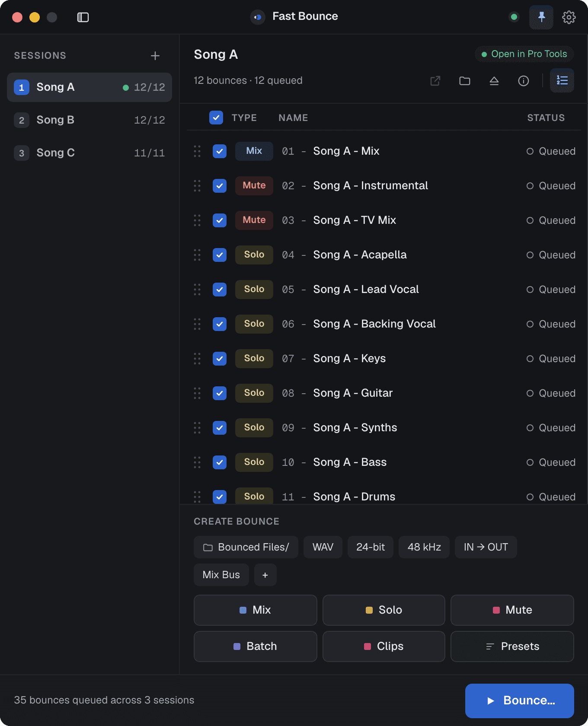Uncheck Song A - Acapella bounce
The image size is (588, 726).
[x=220, y=255]
